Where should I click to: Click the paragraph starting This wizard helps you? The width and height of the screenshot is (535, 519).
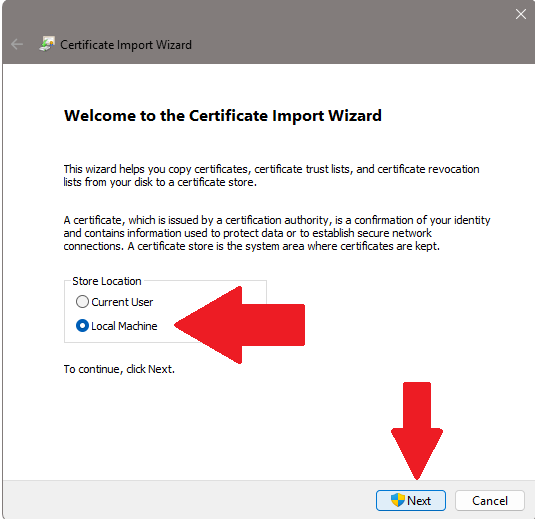click(x=271, y=175)
